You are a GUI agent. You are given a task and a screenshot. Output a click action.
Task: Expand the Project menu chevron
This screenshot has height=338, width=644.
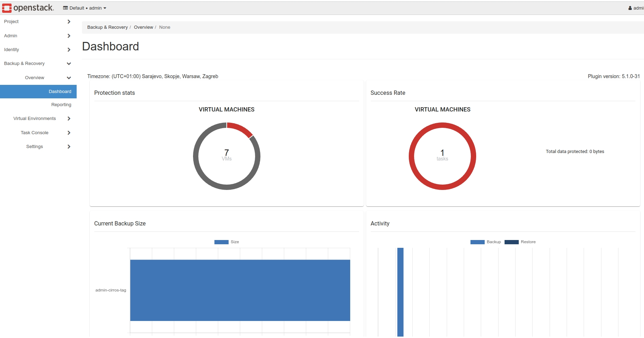69,22
